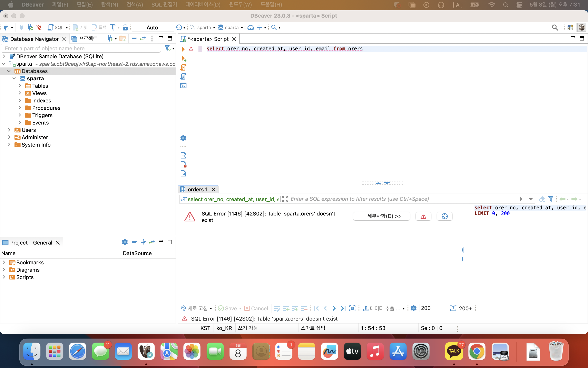Open the SQL 편집기 menu
The height and width of the screenshot is (368, 588).
164,5
